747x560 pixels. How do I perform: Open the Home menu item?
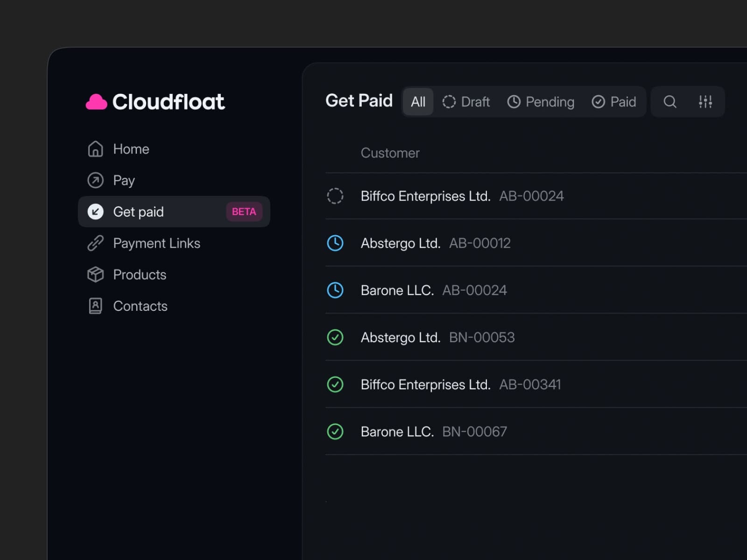131,149
